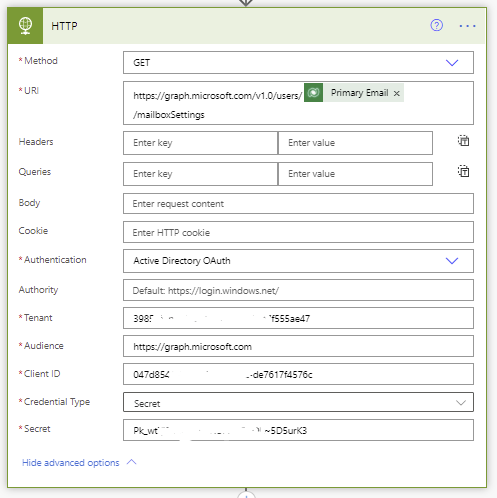Click the Tenant ID field
The height and width of the screenshot is (498, 497).
(x=298, y=318)
